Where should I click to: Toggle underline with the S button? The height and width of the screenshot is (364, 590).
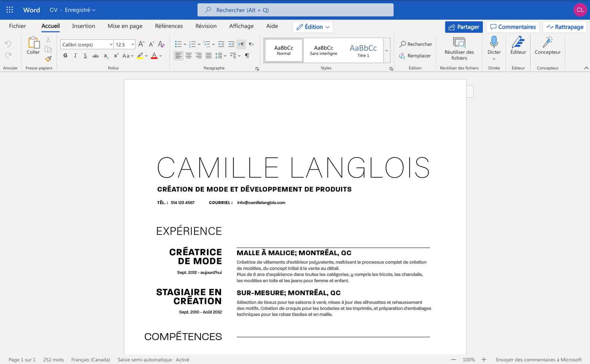click(x=85, y=56)
